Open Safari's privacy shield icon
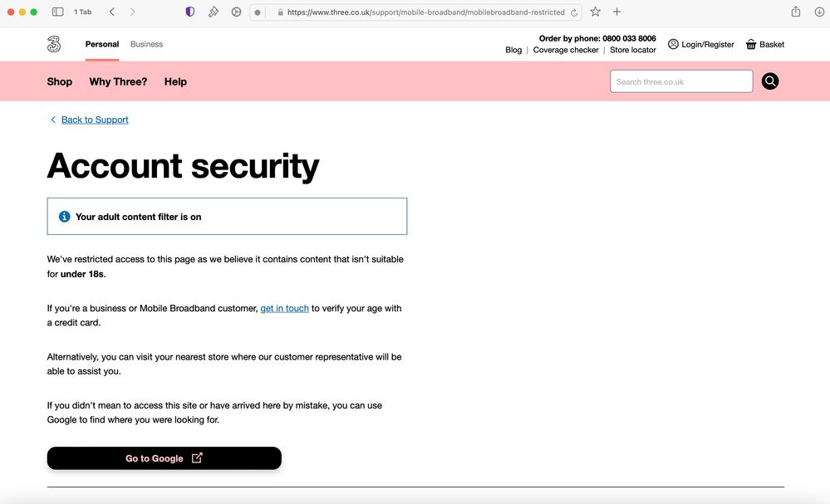830x504 pixels. click(189, 12)
